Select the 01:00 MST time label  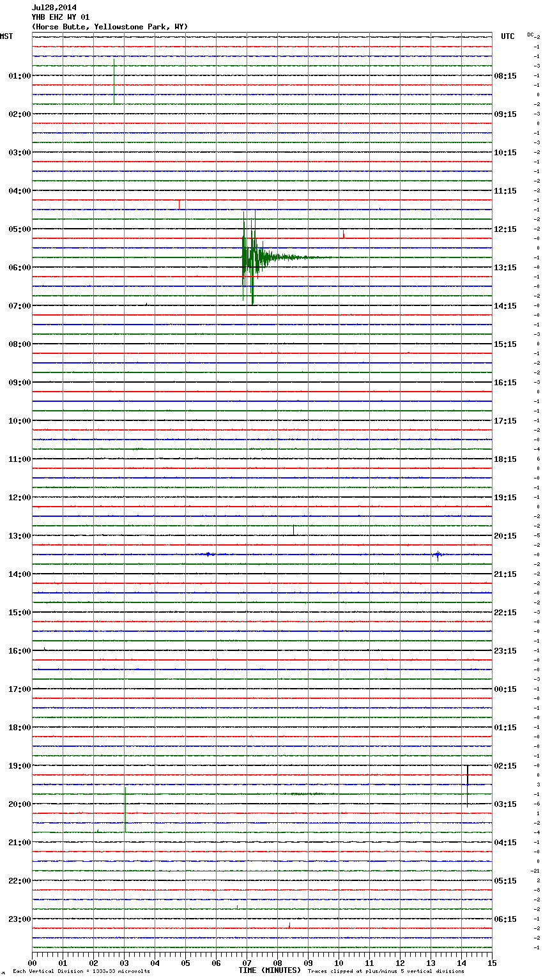(20, 76)
